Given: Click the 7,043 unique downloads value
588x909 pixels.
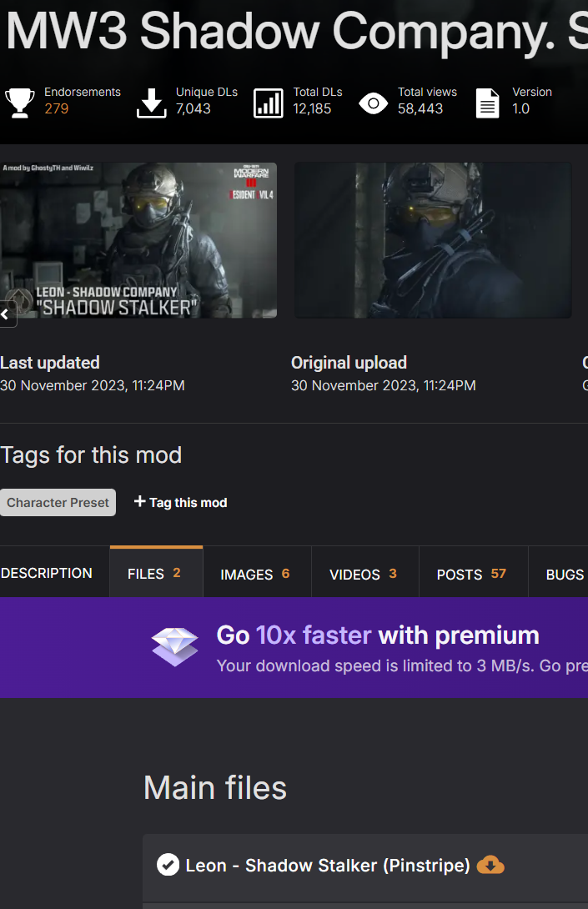Looking at the screenshot, I should click(x=193, y=109).
